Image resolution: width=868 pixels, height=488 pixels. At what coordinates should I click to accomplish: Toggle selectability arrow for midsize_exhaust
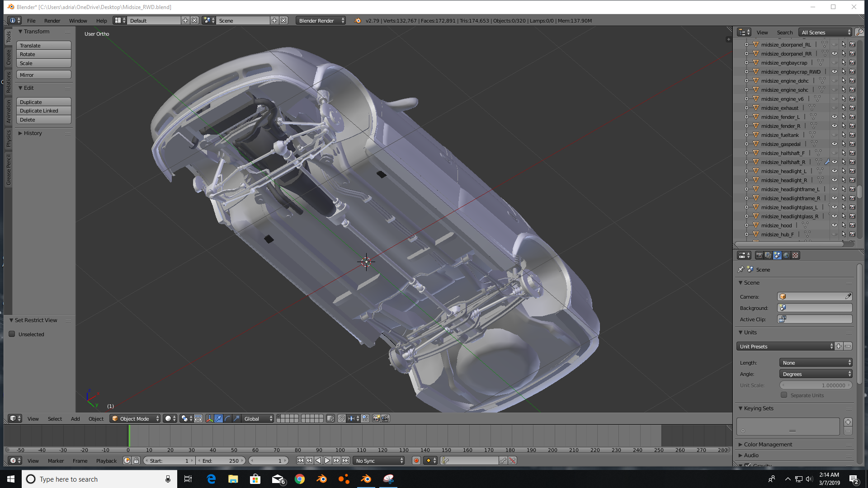[x=844, y=108]
